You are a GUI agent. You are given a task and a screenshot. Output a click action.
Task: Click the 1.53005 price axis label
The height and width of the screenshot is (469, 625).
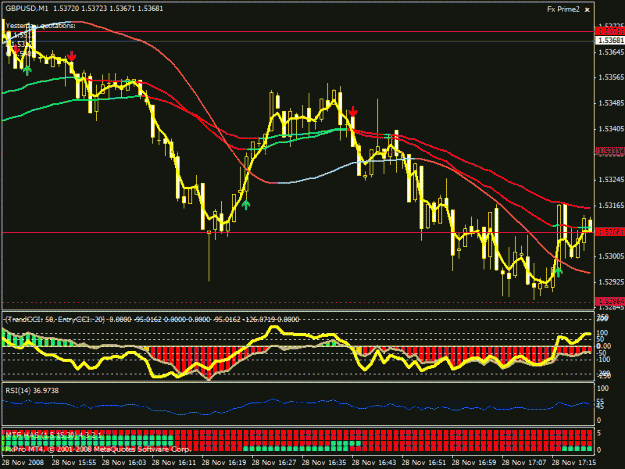(611, 256)
